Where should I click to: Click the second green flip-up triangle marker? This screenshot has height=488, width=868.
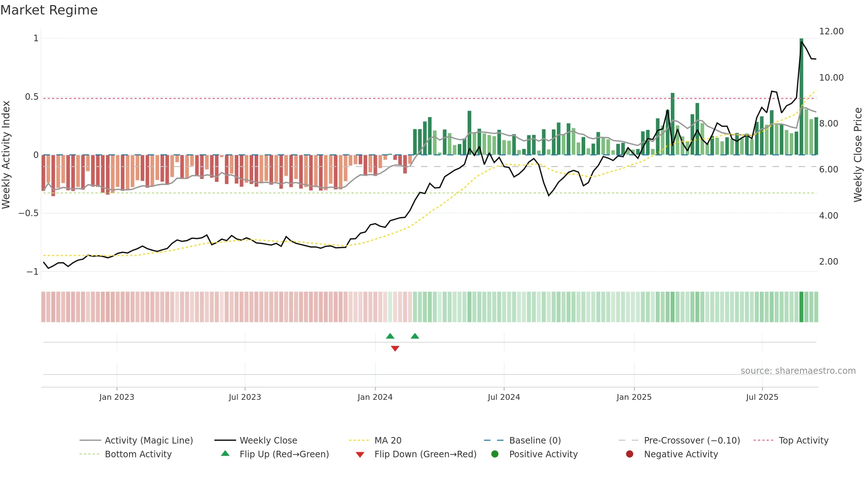pyautogui.click(x=415, y=336)
